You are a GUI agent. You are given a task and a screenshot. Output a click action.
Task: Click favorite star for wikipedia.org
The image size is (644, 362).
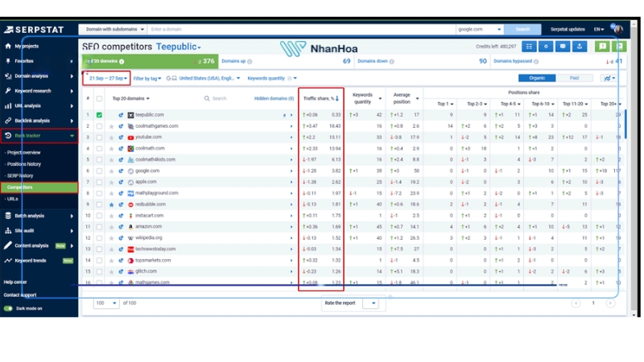click(x=111, y=238)
